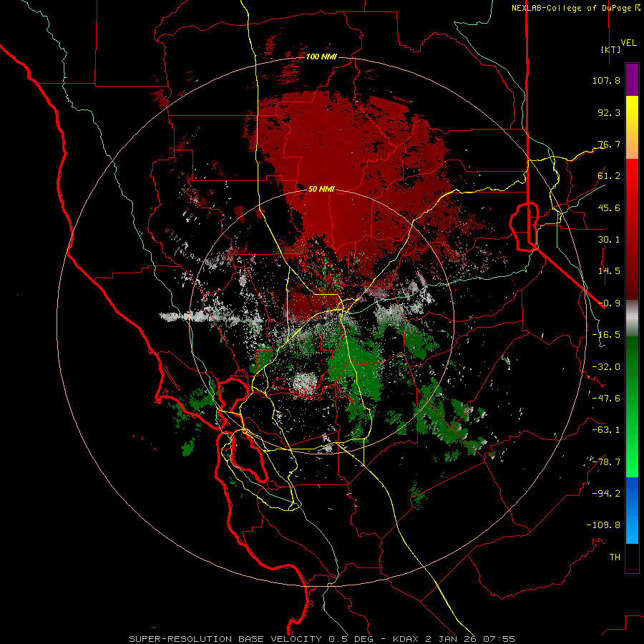Click the -32.0 legend value
Image resolution: width=644 pixels, height=644 pixels.
[x=606, y=367]
